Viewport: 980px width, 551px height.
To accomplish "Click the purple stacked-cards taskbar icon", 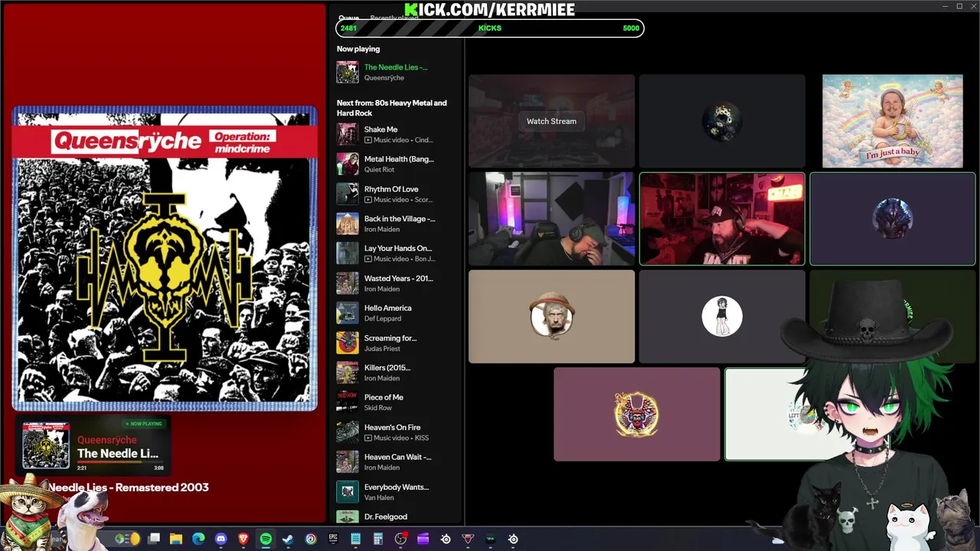I will (x=423, y=539).
